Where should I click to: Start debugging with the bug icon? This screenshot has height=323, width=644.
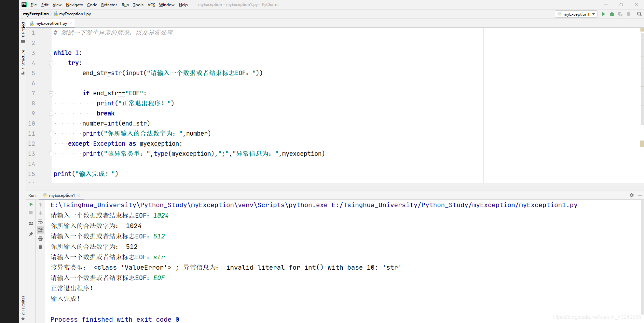click(612, 14)
